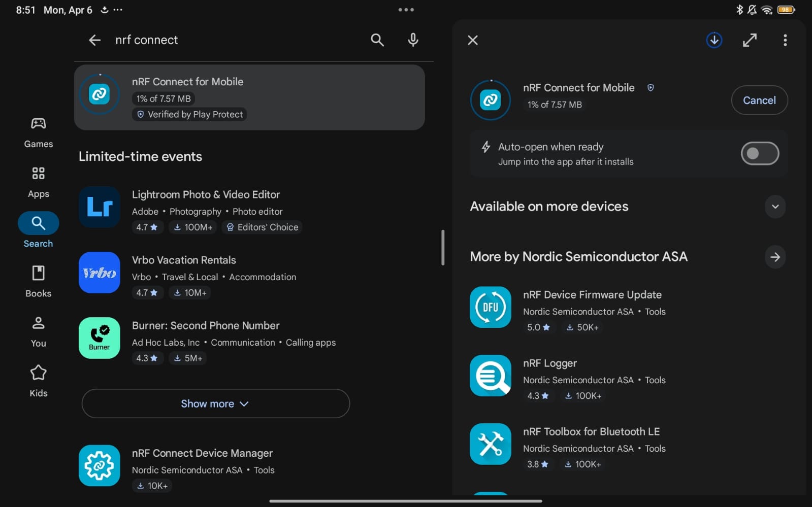812x507 pixels.
Task: Click Limited-time events heading
Action: pos(140,157)
